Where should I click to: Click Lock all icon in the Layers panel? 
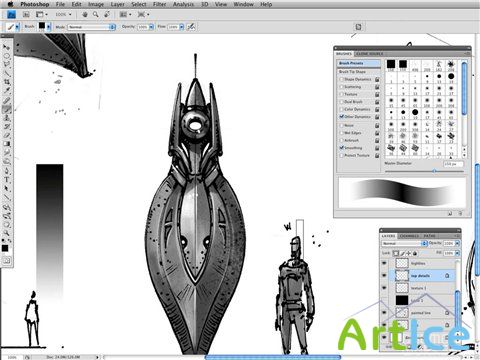(x=415, y=253)
